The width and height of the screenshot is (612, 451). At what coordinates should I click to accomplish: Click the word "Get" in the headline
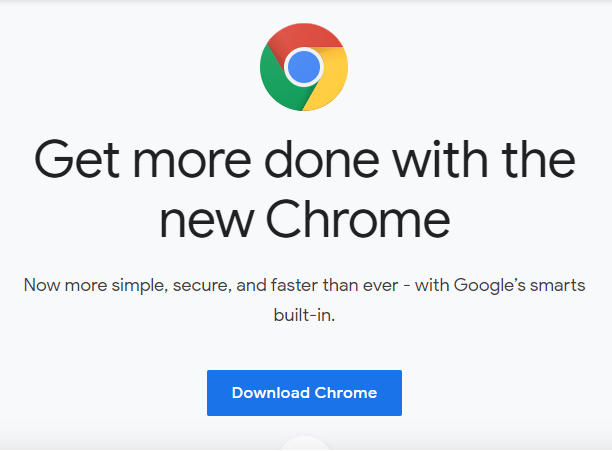click(77, 160)
